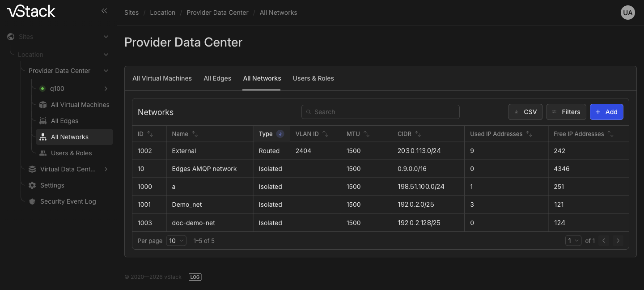
Task: Click the Demo_net network name
Action: (x=187, y=205)
